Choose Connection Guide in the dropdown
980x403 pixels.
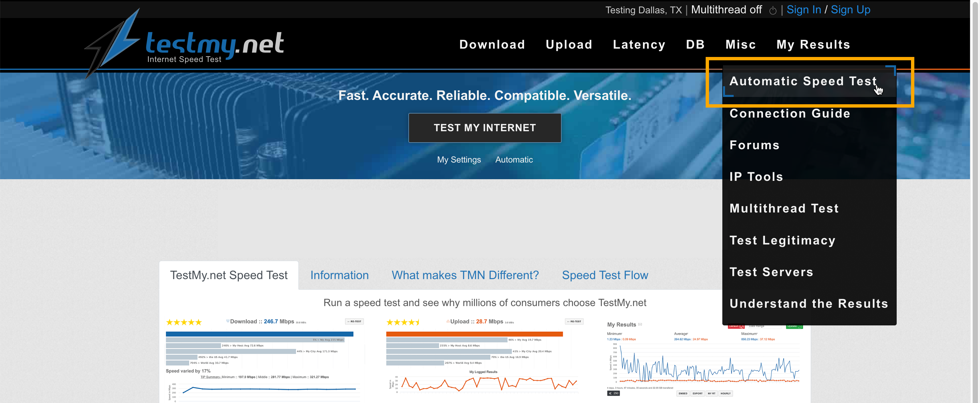click(x=809, y=113)
